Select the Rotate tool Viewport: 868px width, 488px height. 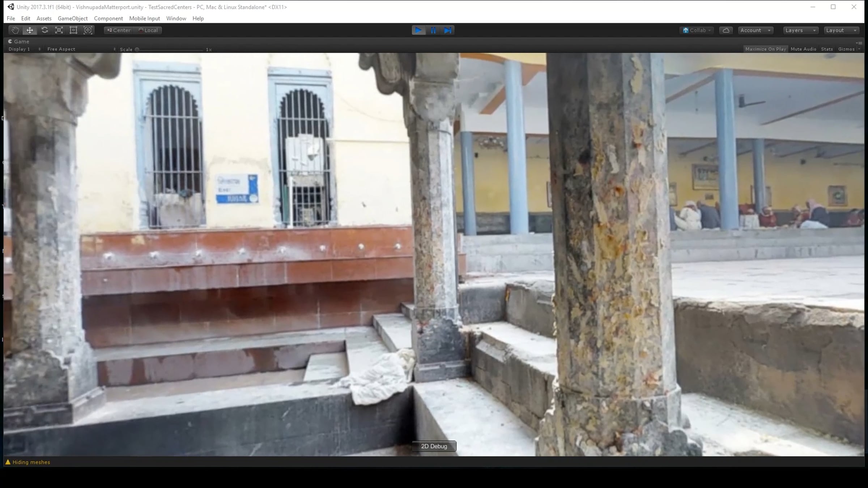[x=44, y=30]
